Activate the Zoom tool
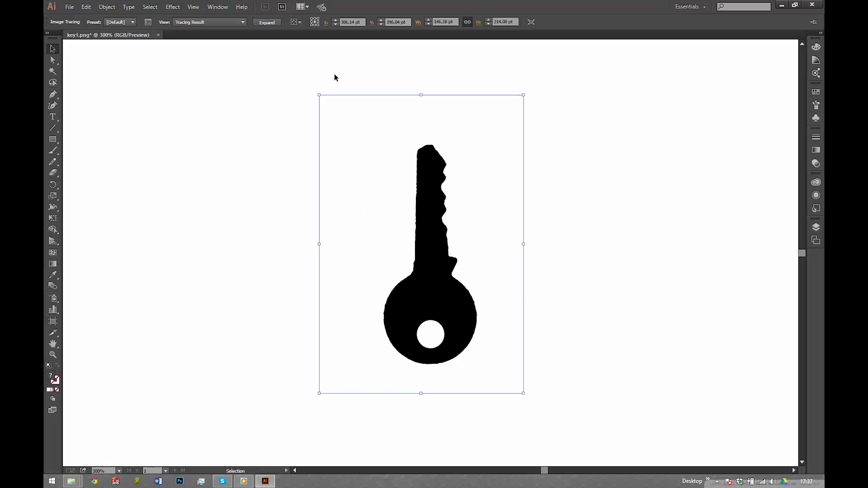Image resolution: width=868 pixels, height=488 pixels. point(52,355)
